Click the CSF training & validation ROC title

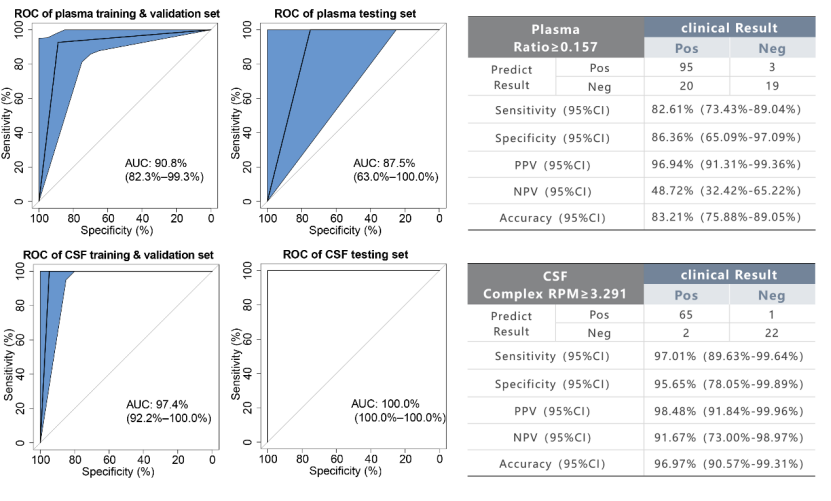pyautogui.click(x=117, y=254)
